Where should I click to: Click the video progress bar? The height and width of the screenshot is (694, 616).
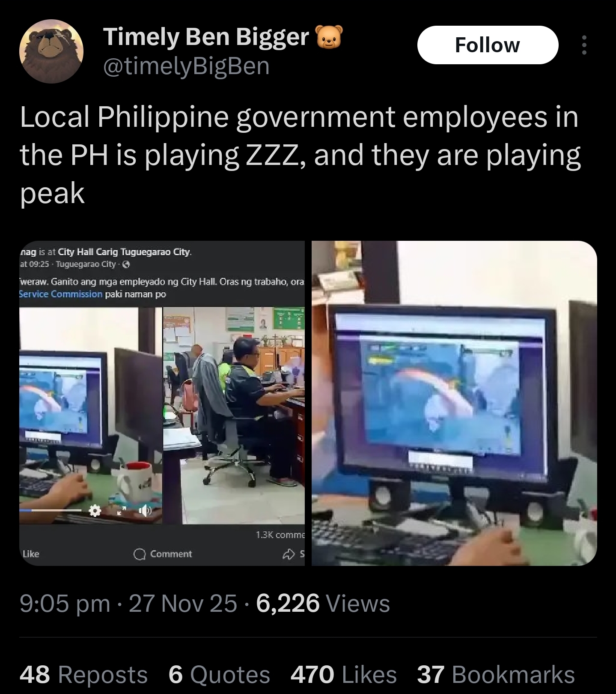51,510
